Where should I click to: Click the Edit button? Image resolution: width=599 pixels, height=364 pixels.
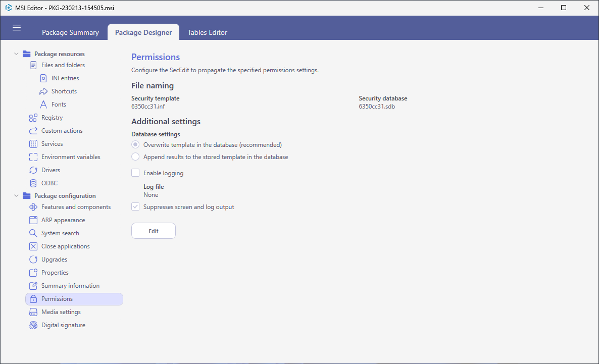point(154,231)
